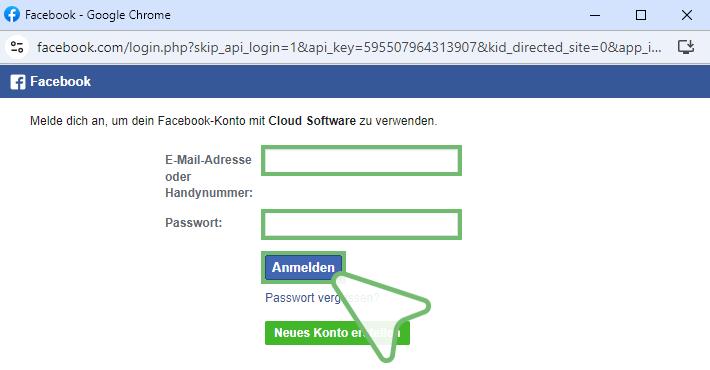
Task: Maximize the Chrome popup window
Action: (641, 15)
